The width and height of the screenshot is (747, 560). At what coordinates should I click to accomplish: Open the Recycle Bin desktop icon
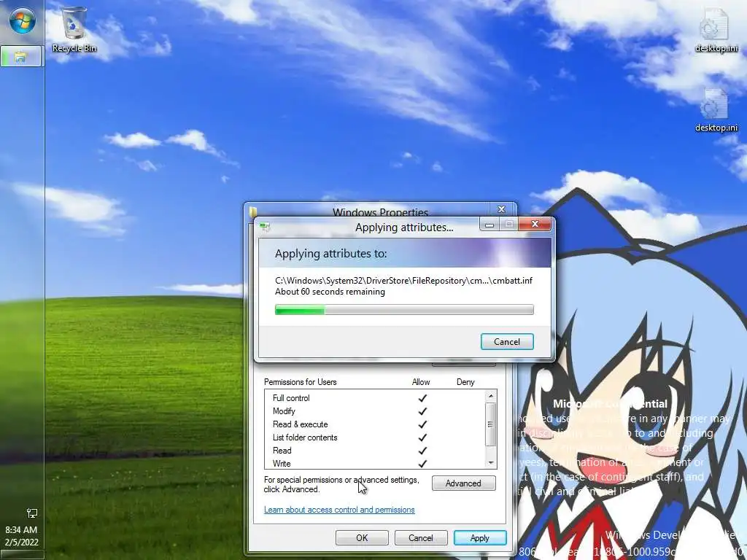(x=74, y=29)
